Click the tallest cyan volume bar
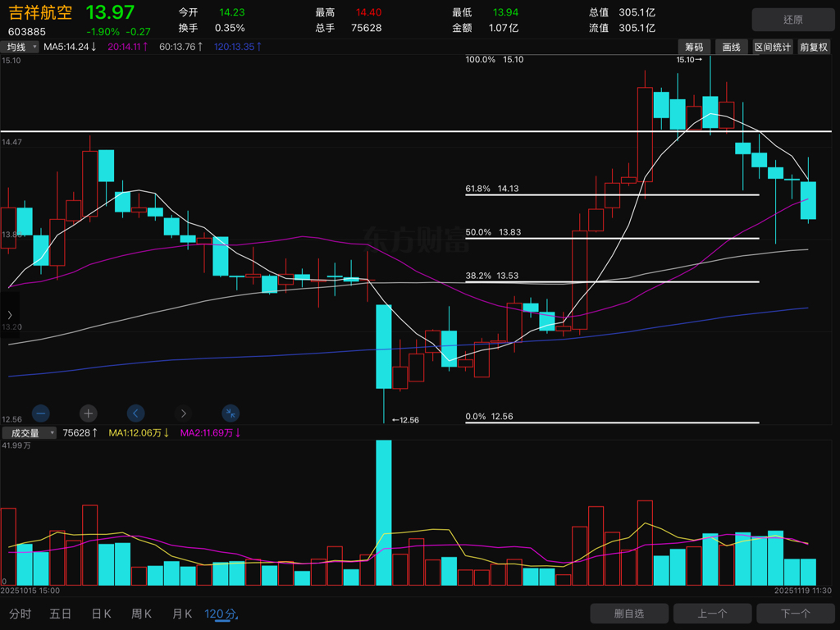 click(x=384, y=513)
